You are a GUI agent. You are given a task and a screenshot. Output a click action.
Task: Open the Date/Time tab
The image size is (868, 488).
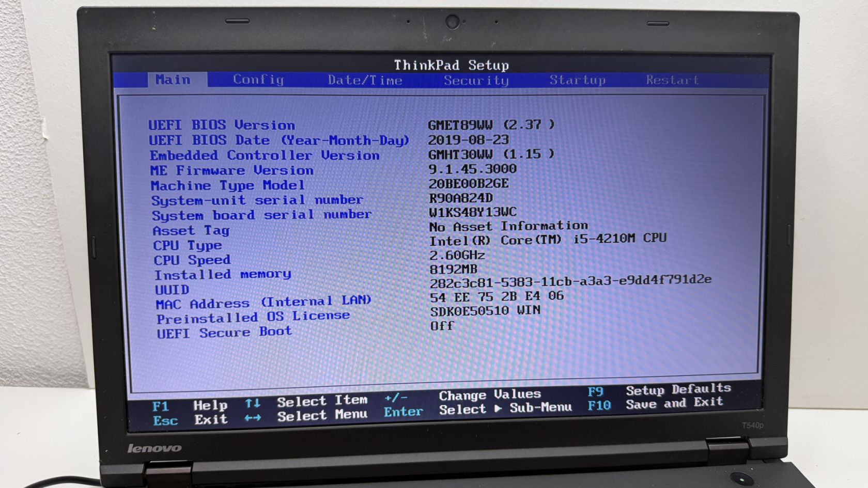tap(365, 80)
